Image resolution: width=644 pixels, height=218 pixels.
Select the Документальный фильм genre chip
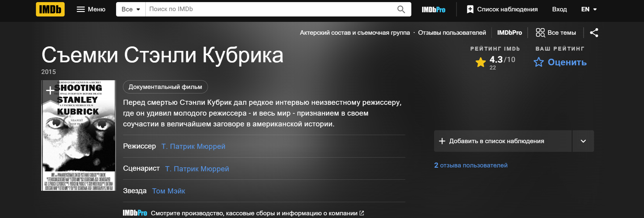click(x=165, y=87)
